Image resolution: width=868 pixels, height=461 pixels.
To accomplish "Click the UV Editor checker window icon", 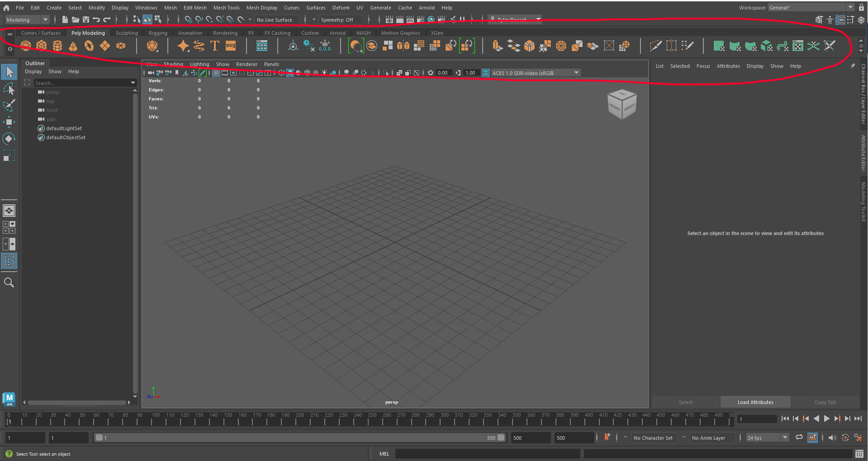I will click(798, 46).
